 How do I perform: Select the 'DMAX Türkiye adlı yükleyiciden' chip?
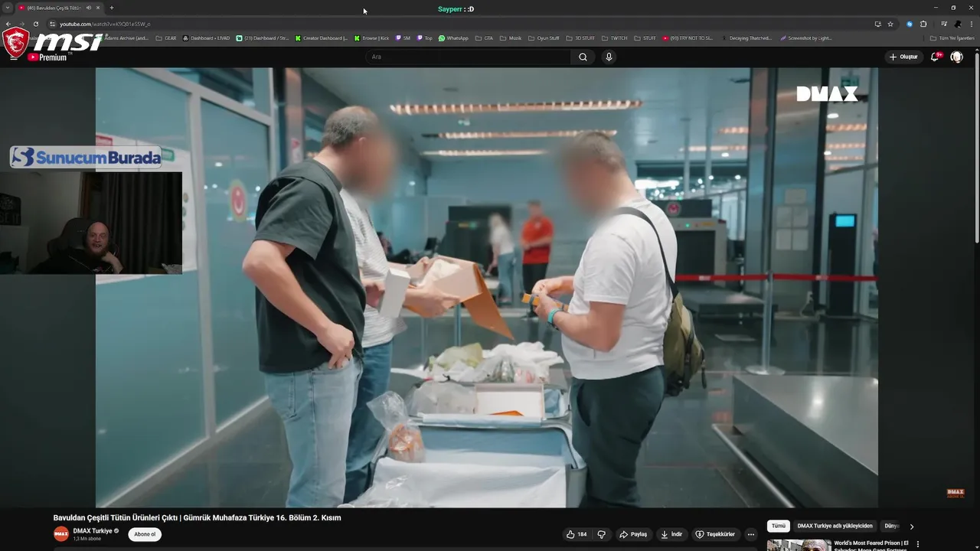click(x=835, y=526)
